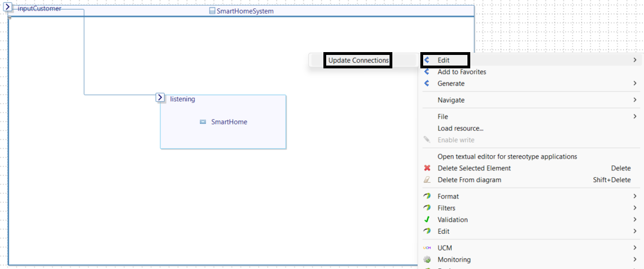Click the Shift+Delete shortcut text

tap(611, 180)
